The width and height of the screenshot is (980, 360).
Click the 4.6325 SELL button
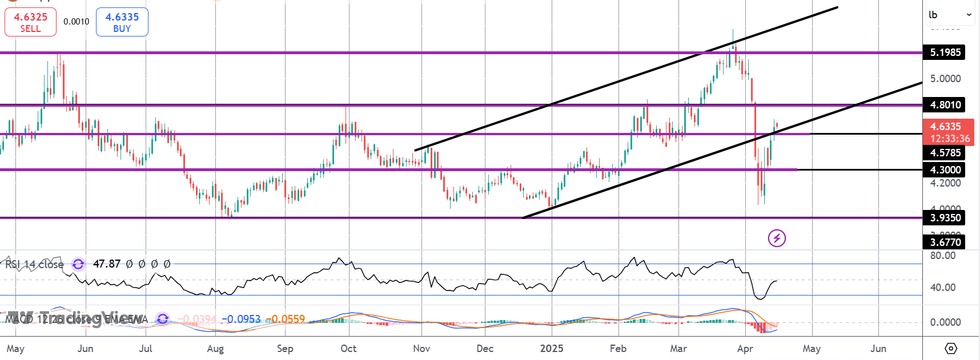pyautogui.click(x=30, y=22)
